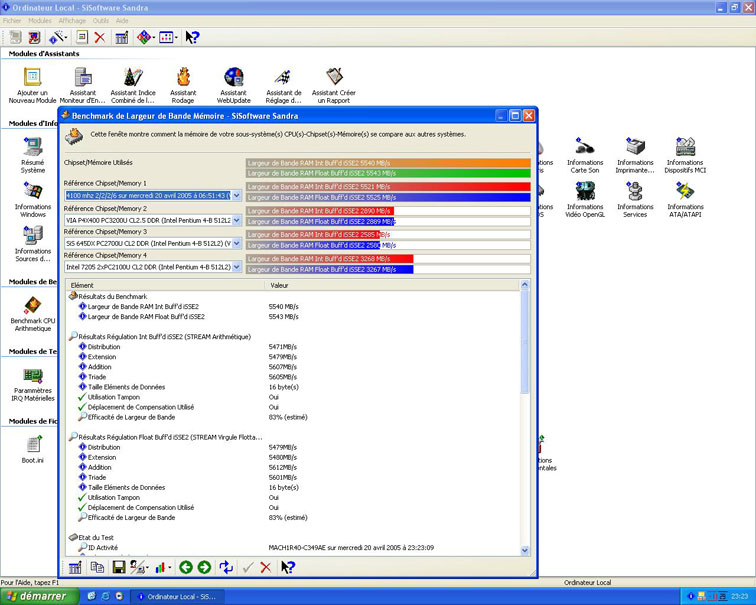Open Assistant Moniteur d'En… module icon
756x605 pixels.
83,85
